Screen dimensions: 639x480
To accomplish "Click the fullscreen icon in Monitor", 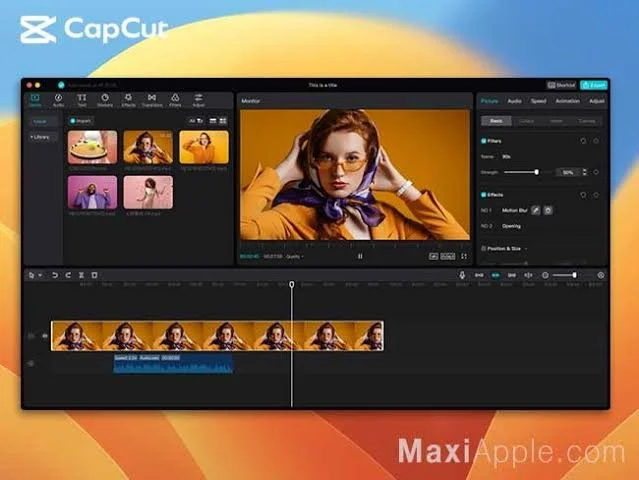I will point(464,256).
